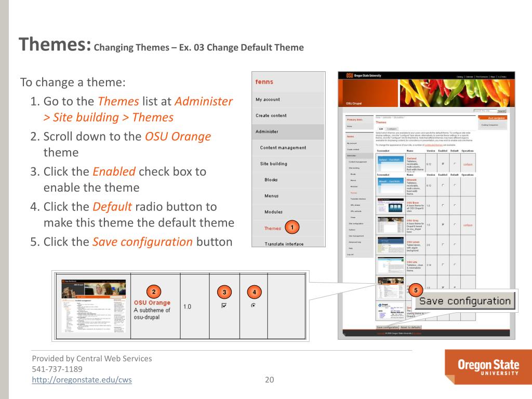Viewport: 532px width, 399px height.
Task: Open the red Themes menu link
Action: click(x=272, y=229)
